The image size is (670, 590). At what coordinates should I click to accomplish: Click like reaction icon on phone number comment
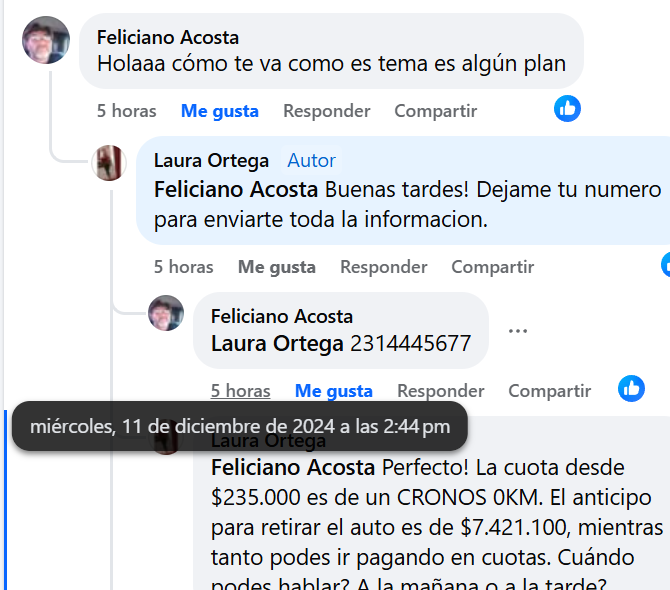[x=631, y=388]
